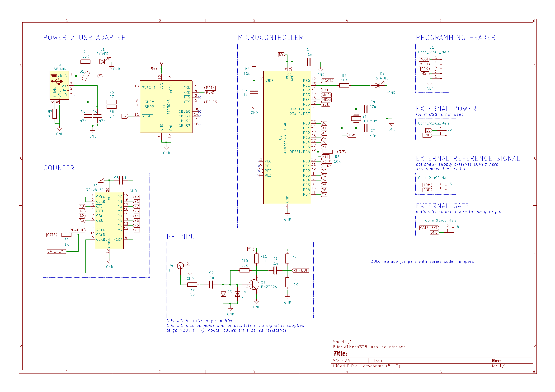Click the R9 50 ohm resistor
The image size is (555, 392).
(x=192, y=285)
